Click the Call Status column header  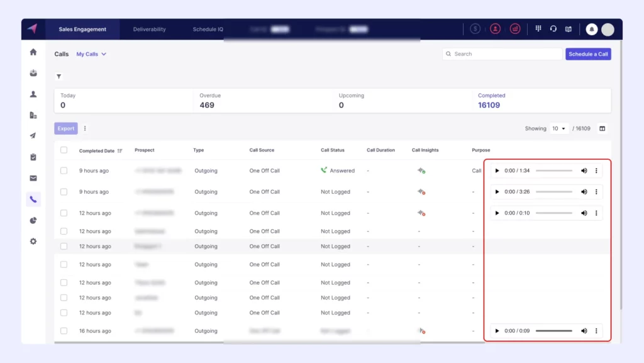(x=332, y=150)
